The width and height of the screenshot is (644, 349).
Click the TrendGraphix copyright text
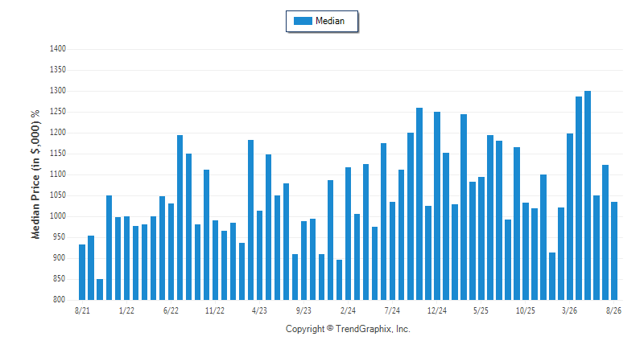click(348, 329)
